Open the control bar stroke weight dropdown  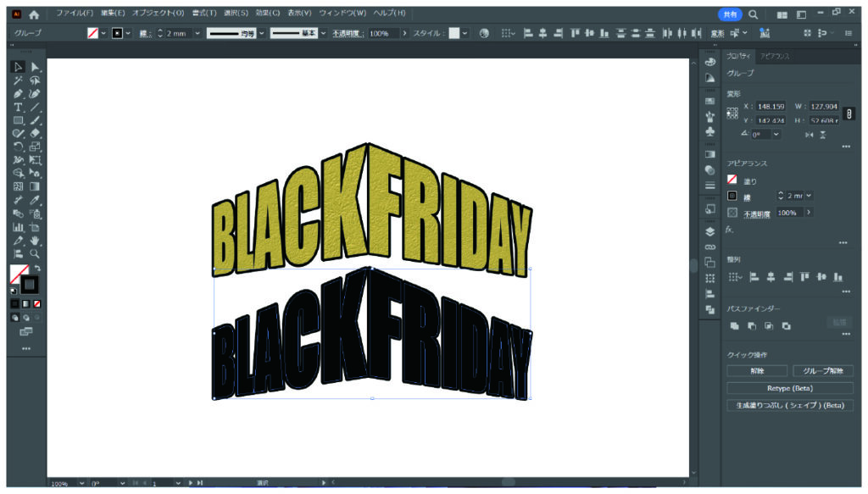[197, 33]
